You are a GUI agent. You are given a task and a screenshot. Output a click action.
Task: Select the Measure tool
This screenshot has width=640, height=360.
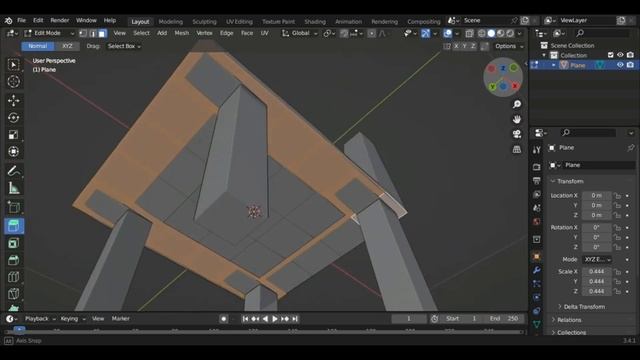coord(13,188)
